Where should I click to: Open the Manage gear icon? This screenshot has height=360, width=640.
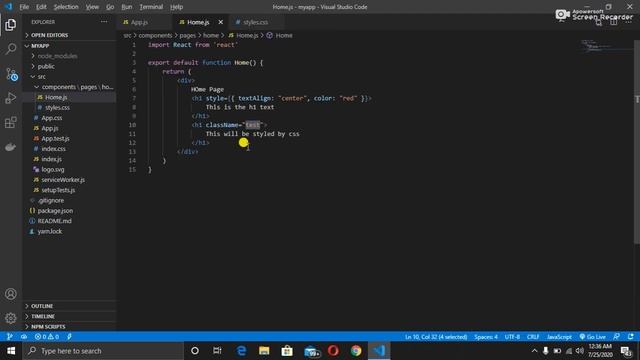(x=11, y=318)
